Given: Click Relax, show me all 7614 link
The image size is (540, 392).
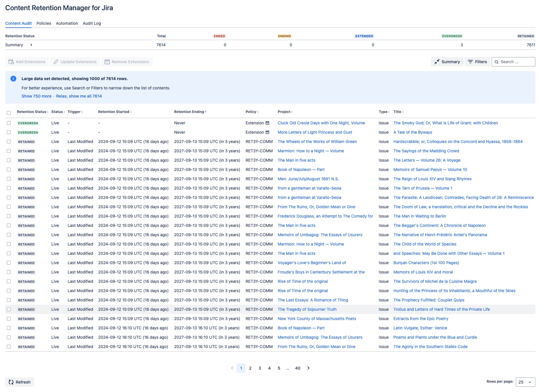Looking at the screenshot, I should pyautogui.click(x=79, y=96).
